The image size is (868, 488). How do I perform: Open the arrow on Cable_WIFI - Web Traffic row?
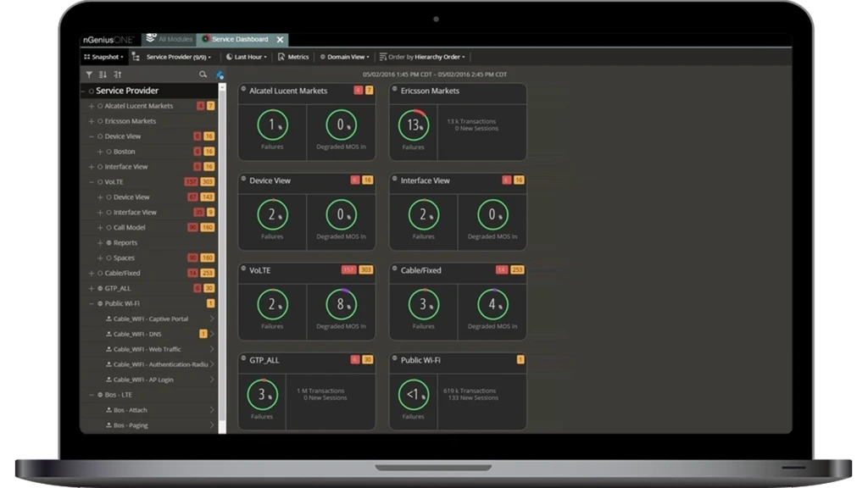click(x=212, y=349)
